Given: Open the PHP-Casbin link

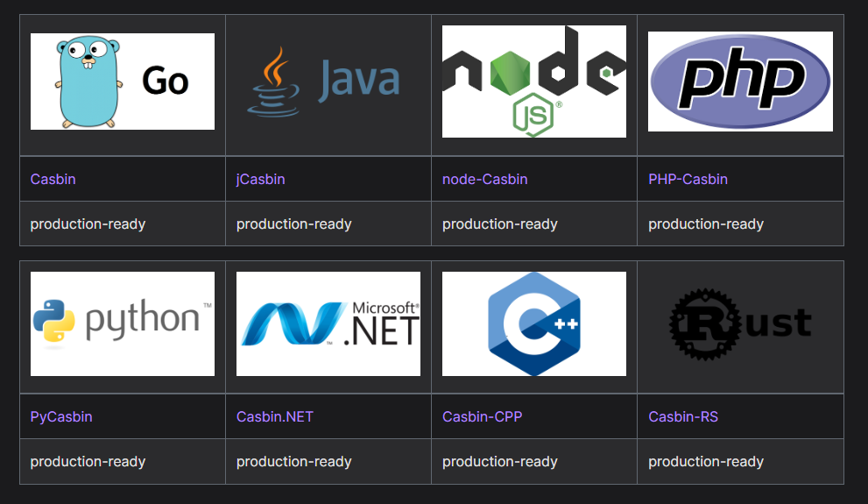Looking at the screenshot, I should (688, 179).
